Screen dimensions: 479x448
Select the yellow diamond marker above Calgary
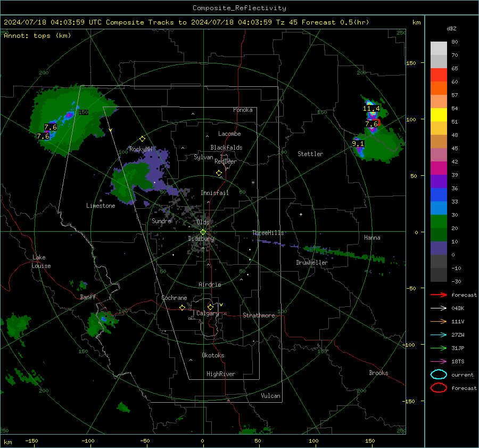tap(210, 307)
